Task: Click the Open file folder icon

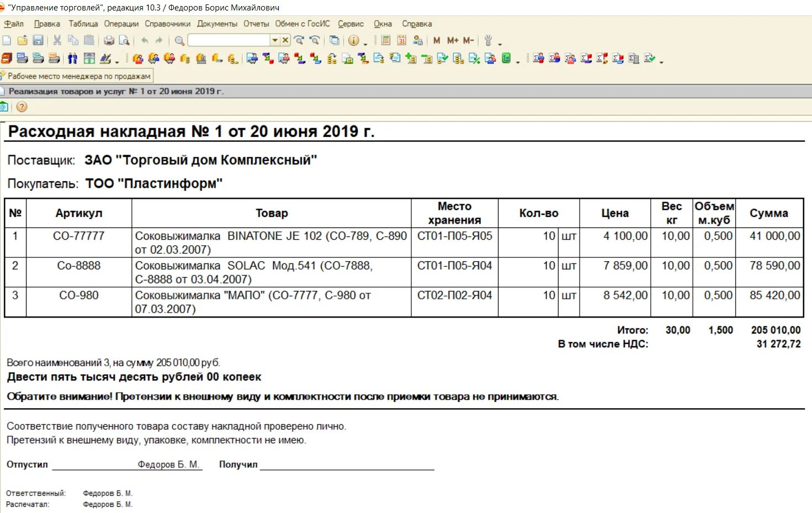Action: tap(23, 40)
